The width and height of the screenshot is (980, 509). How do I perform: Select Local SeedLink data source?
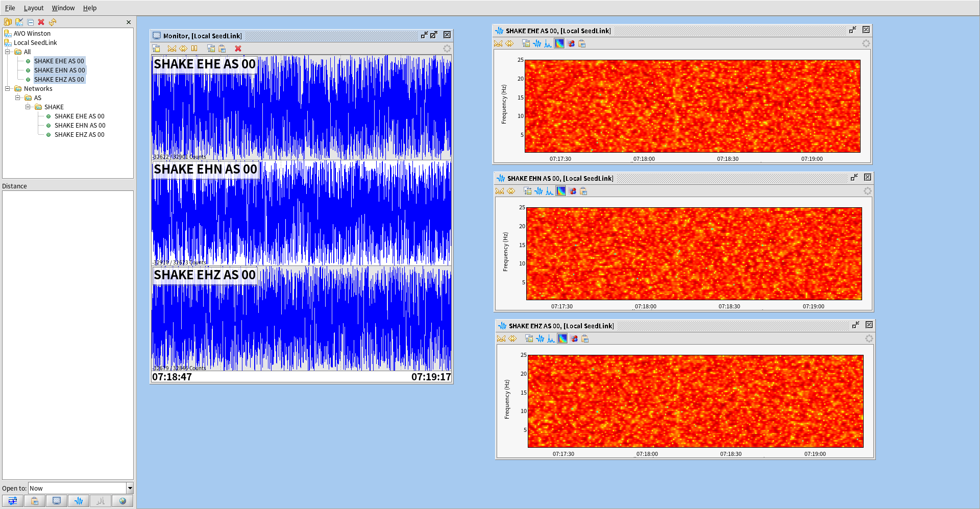(35, 42)
